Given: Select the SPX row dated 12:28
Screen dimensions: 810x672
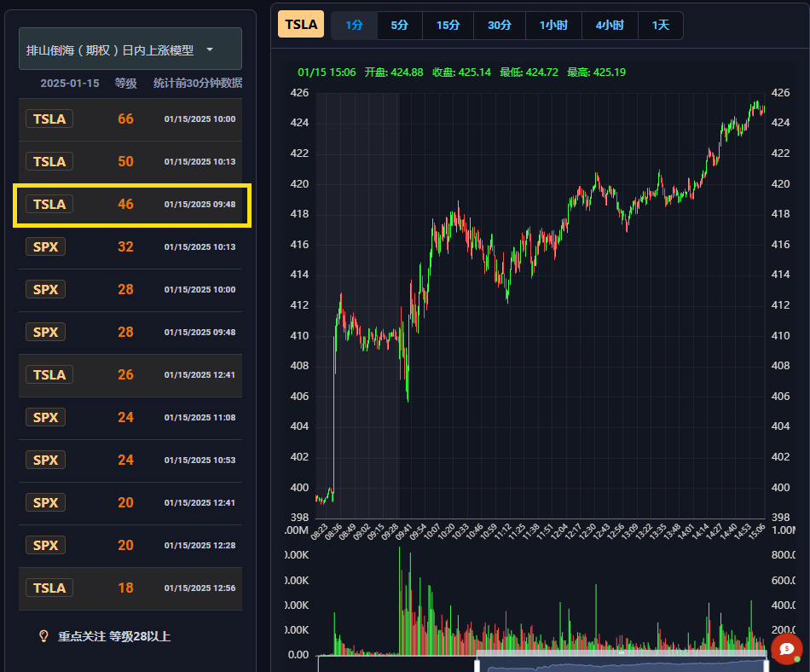Looking at the screenshot, I should click(x=130, y=546).
